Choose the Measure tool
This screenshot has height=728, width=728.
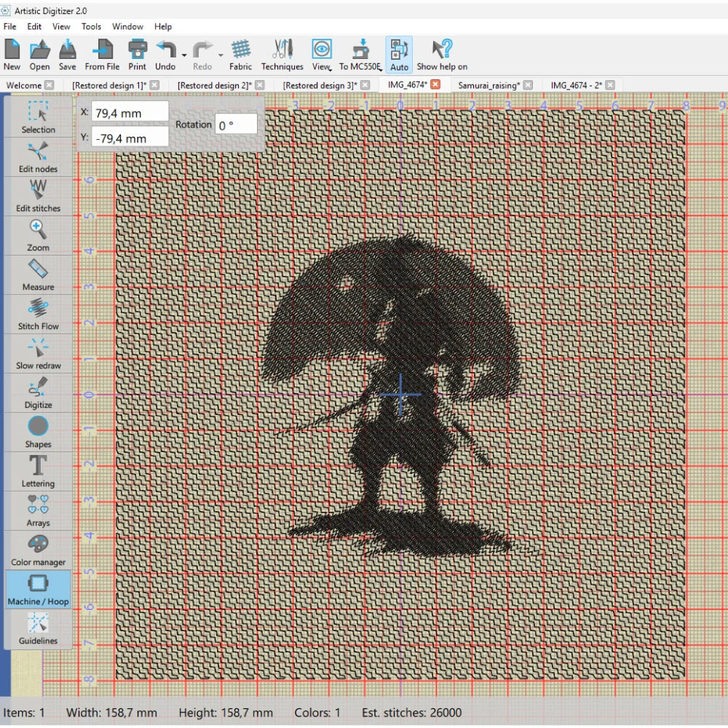38,274
